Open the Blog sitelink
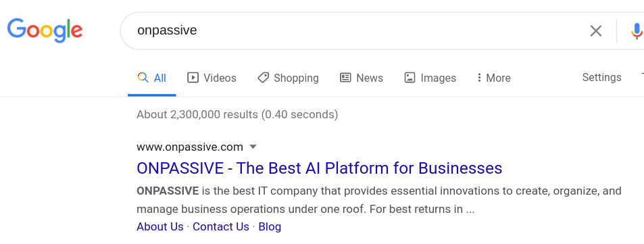 tap(270, 226)
